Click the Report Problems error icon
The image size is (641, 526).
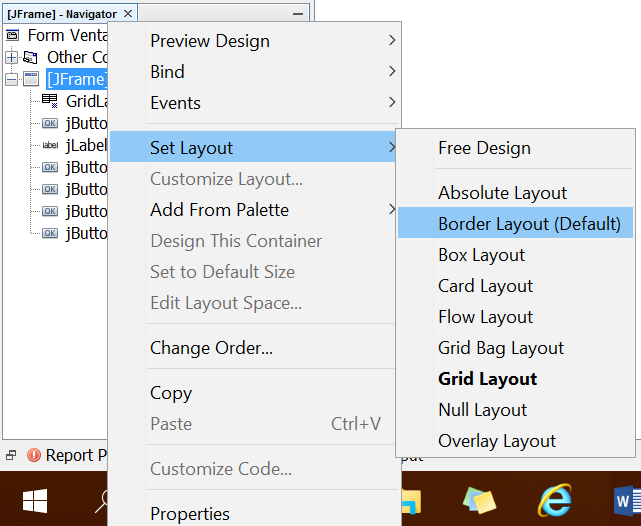click(x=34, y=455)
